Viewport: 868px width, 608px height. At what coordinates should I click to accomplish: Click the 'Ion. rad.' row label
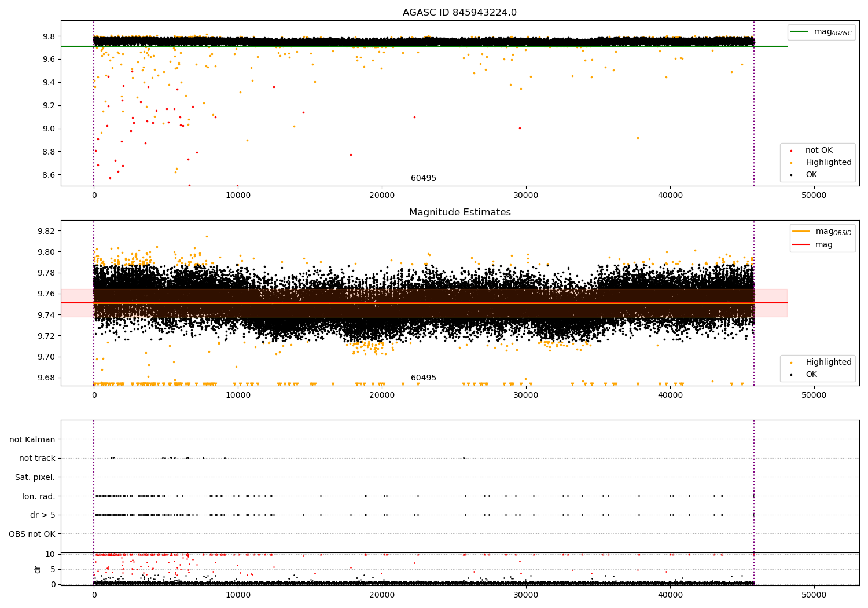(39, 496)
